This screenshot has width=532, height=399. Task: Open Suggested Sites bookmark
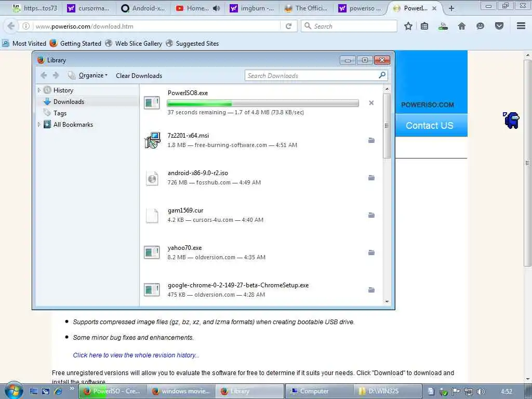click(x=193, y=44)
